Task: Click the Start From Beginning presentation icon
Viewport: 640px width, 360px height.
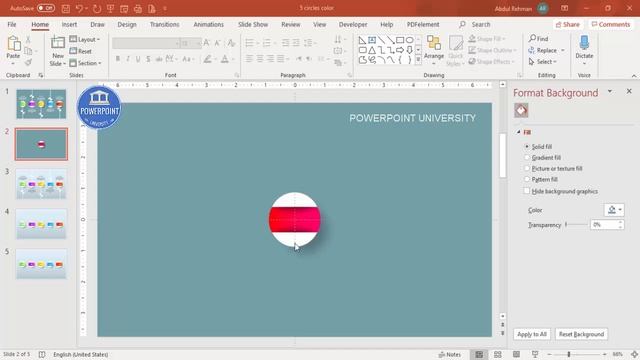Action: point(111,8)
